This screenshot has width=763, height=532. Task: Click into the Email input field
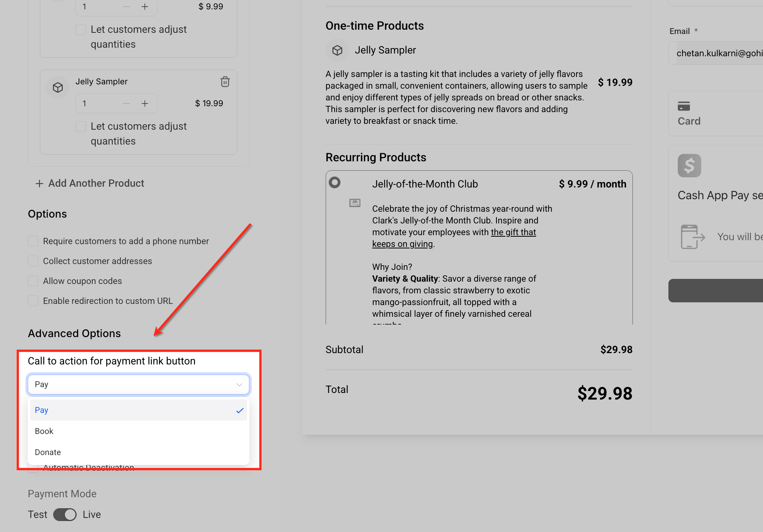coord(717,54)
